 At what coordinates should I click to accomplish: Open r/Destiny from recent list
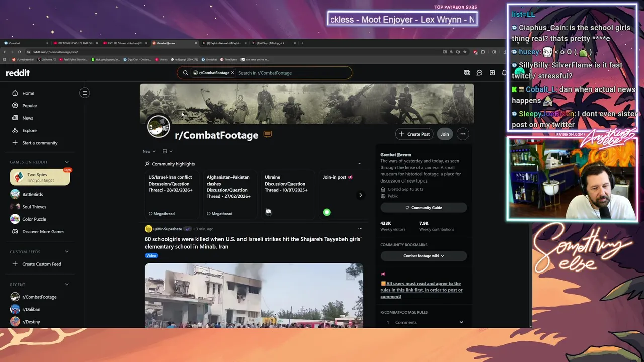coord(31,322)
